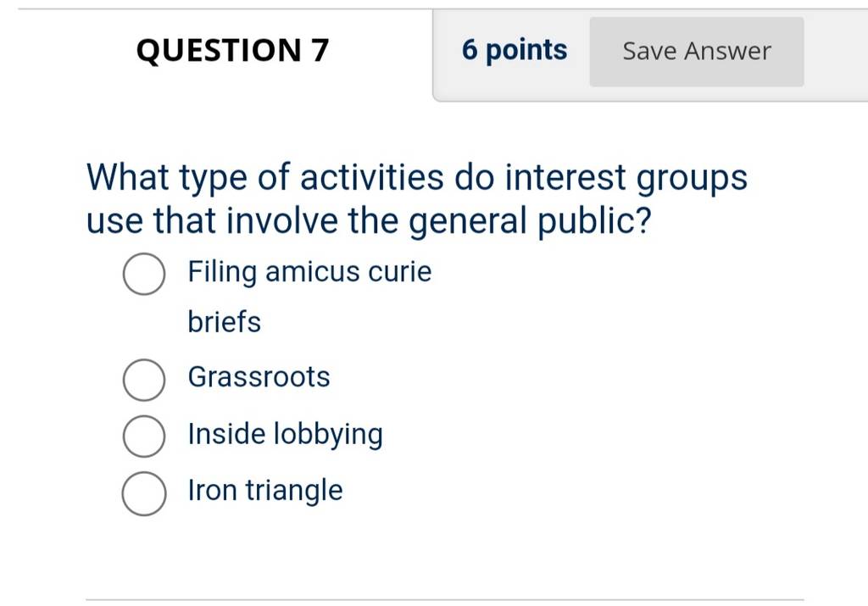Click the words interest groups in question
The width and height of the screenshot is (868, 606).
626,178
